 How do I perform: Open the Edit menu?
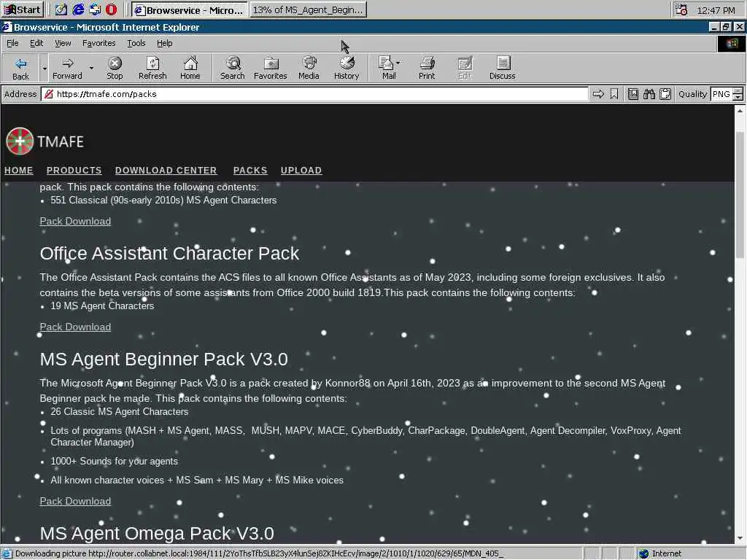point(36,43)
